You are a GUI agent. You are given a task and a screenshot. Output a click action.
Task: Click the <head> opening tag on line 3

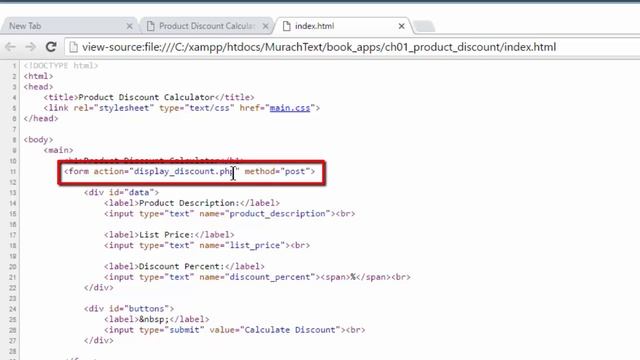point(38,87)
